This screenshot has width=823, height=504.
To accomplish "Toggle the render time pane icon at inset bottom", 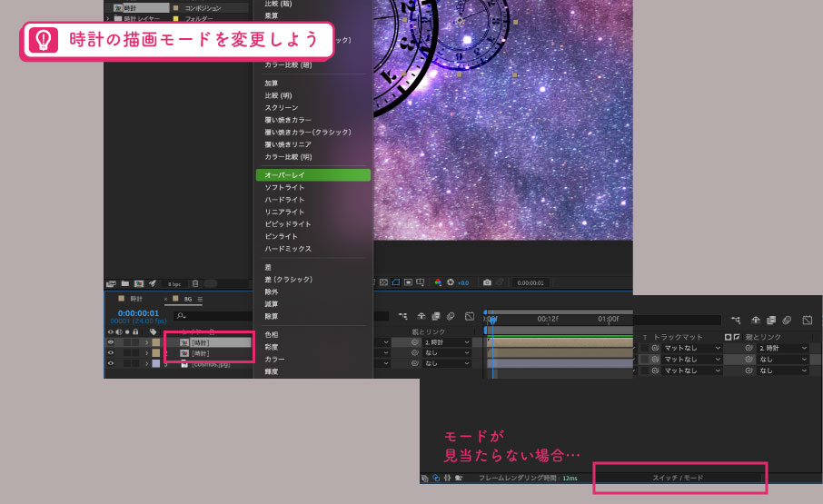I will 458,479.
